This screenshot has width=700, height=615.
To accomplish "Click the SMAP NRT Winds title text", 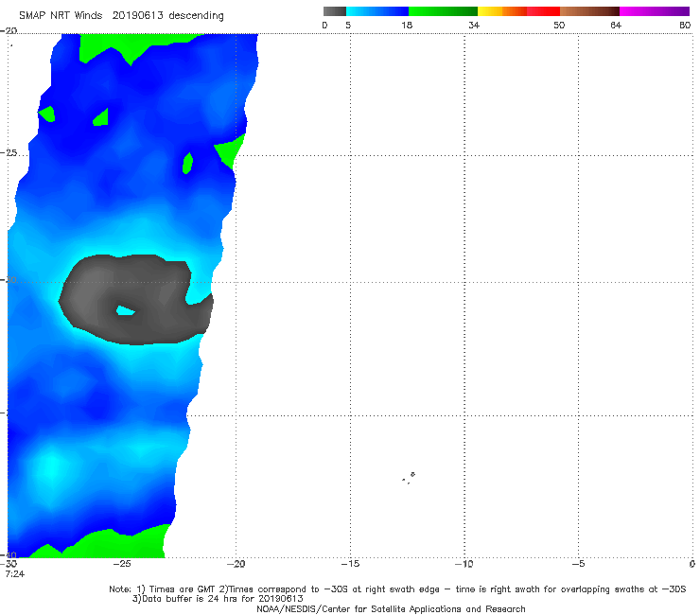I will pyautogui.click(x=61, y=16).
